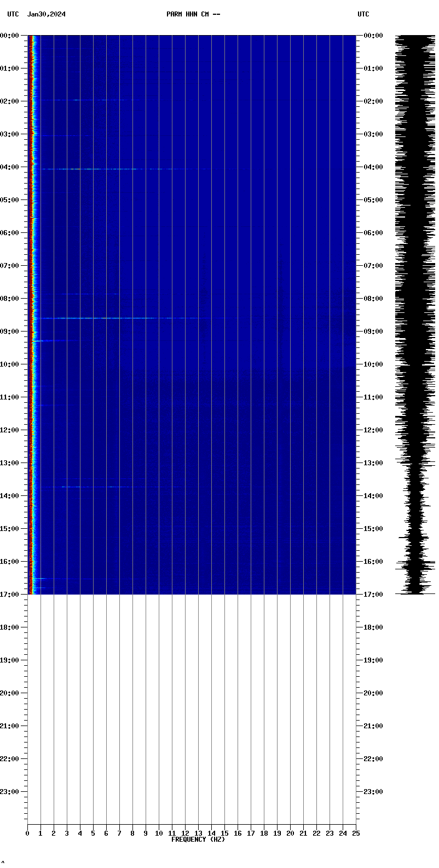Click the 17:00 marker on the left time axis

pos(11,595)
